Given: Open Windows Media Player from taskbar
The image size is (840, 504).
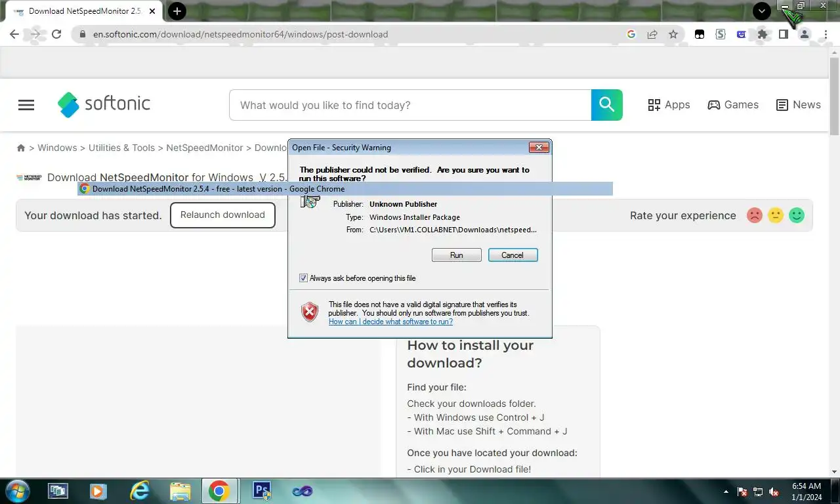Looking at the screenshot, I should tap(98, 491).
